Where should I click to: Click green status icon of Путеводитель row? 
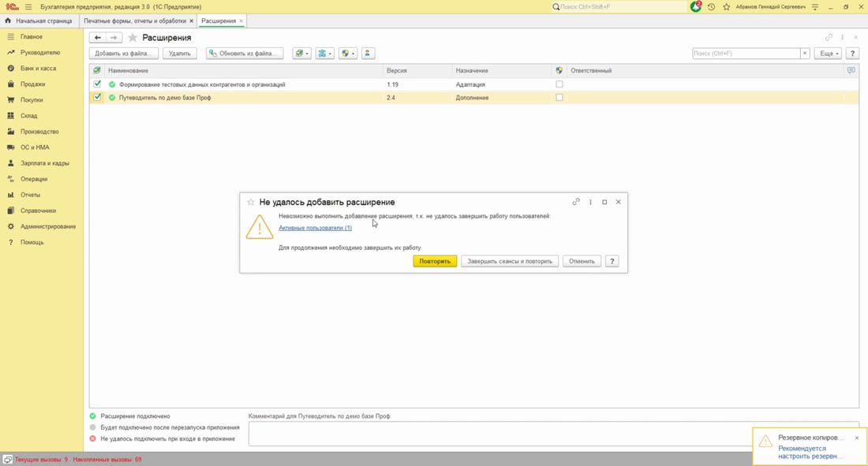[x=112, y=98]
